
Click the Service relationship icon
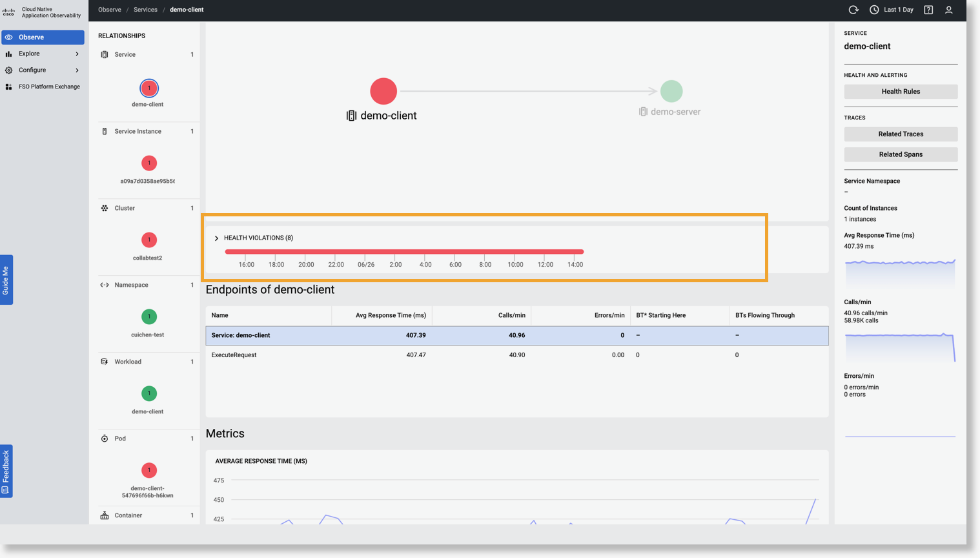click(105, 55)
